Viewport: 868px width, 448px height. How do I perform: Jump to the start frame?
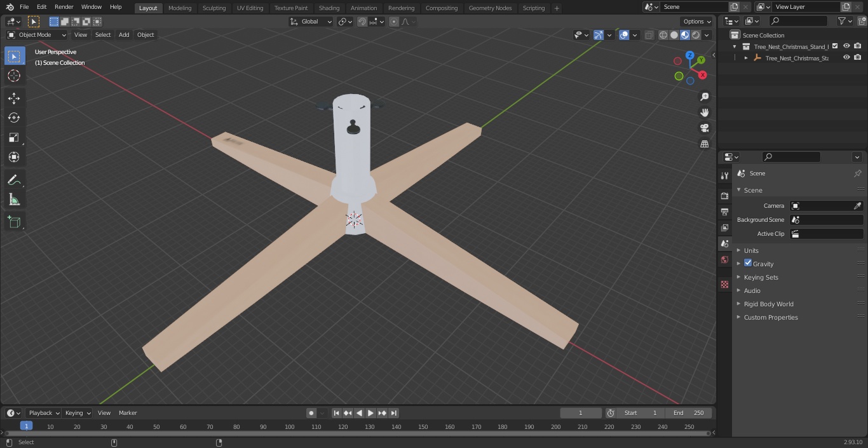(337, 413)
